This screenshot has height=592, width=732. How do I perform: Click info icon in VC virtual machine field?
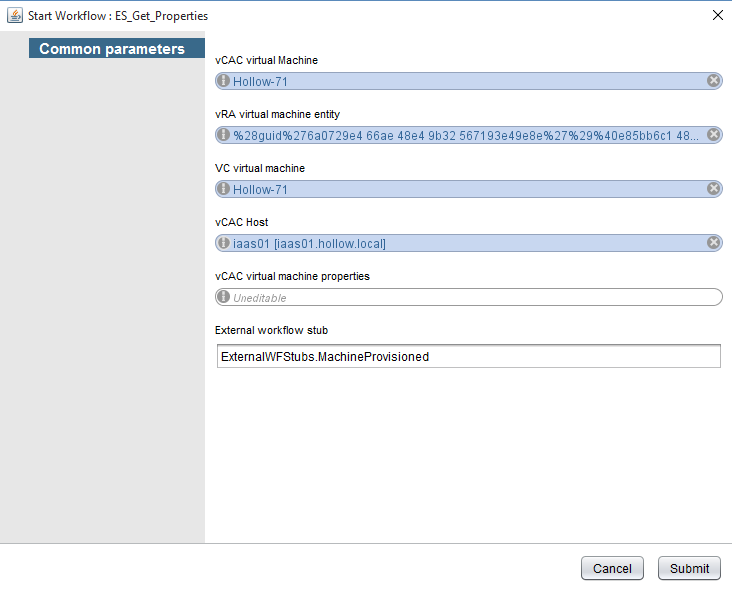coord(224,189)
